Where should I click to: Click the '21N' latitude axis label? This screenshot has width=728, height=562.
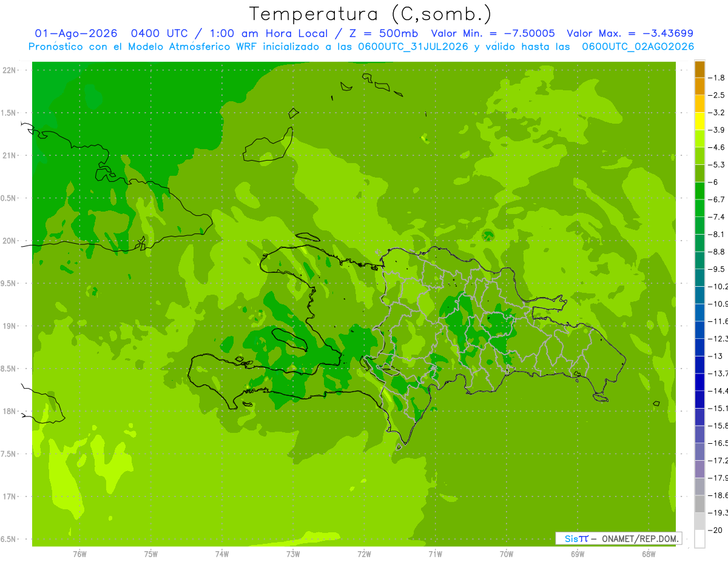click(10, 156)
